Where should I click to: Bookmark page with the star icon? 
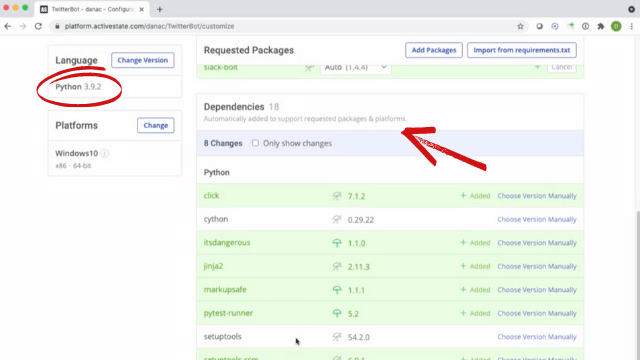[520, 26]
